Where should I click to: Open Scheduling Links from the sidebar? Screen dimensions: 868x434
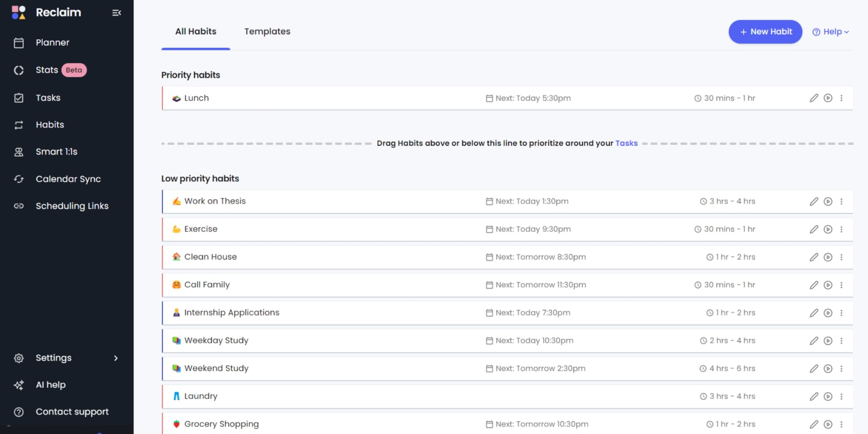(72, 206)
